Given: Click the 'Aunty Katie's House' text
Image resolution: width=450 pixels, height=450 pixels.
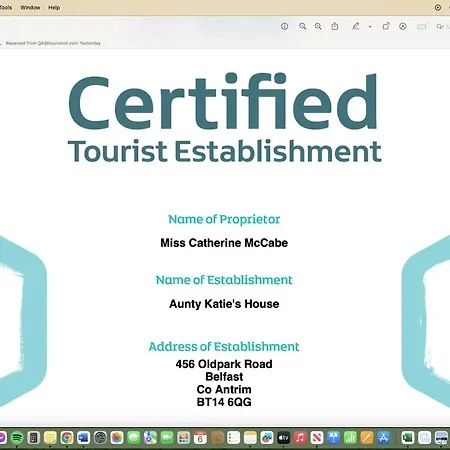Looking at the screenshot, I should [224, 304].
